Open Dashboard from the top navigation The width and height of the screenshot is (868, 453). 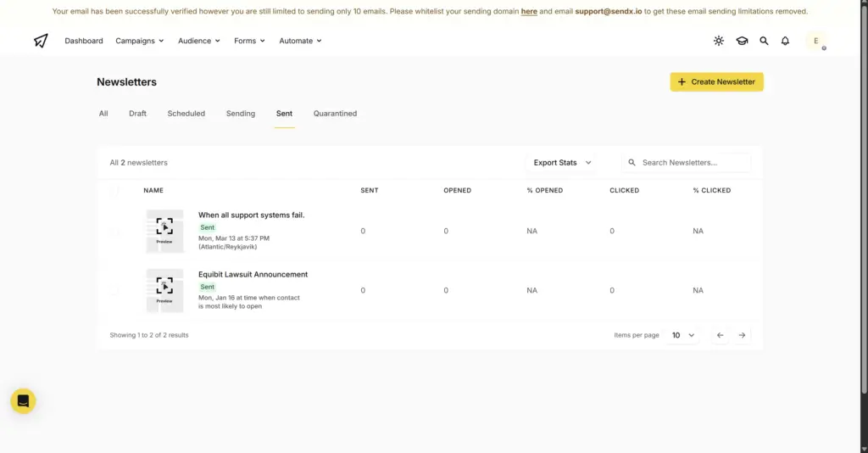(x=84, y=41)
